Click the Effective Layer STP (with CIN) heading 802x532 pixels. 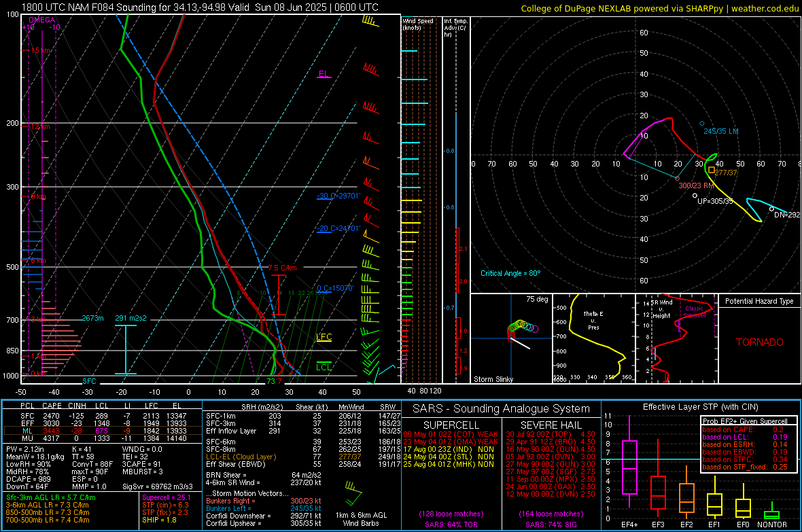(x=700, y=407)
